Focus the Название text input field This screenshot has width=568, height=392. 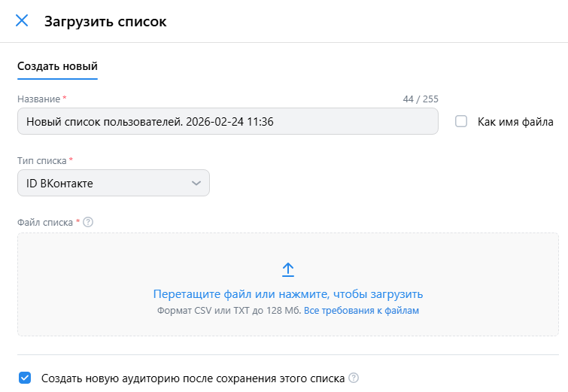227,121
